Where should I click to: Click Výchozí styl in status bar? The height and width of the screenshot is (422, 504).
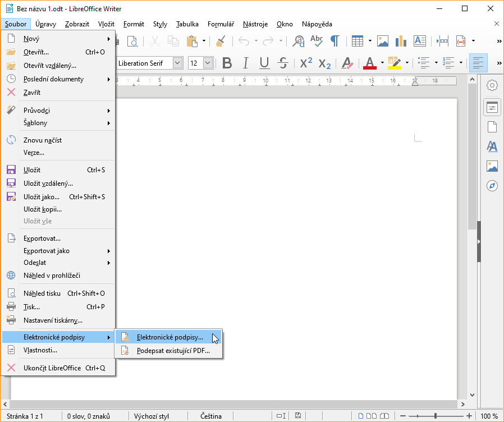[x=152, y=416]
